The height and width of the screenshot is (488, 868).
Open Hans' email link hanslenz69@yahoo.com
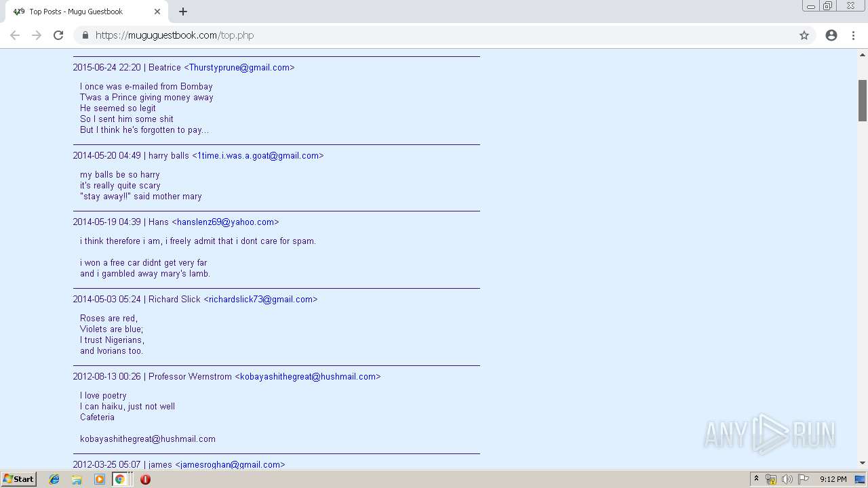225,222
